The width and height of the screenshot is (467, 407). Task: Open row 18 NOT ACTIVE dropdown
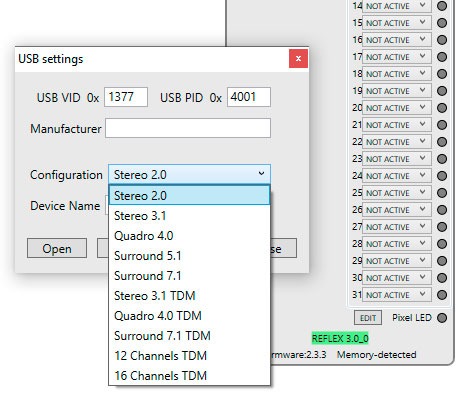click(x=397, y=74)
